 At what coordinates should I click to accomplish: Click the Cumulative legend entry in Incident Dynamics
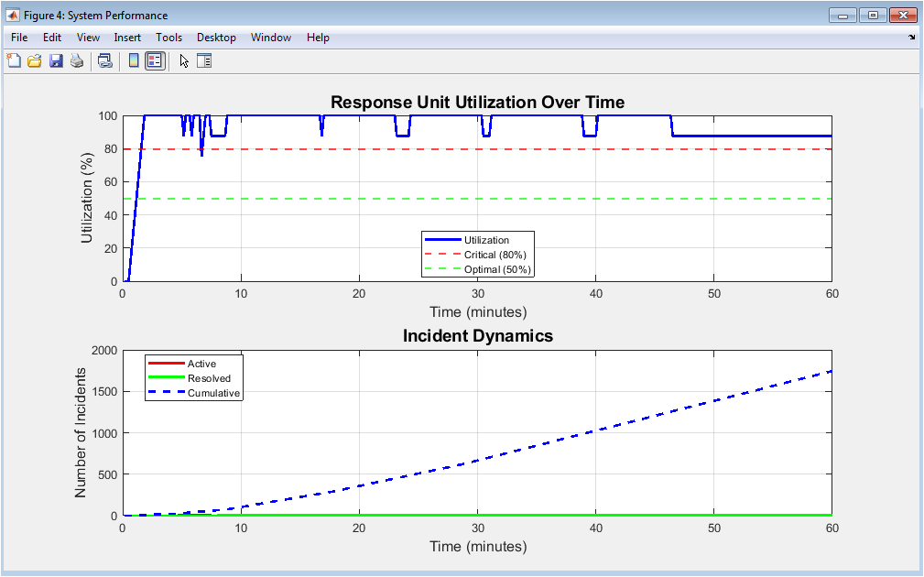(213, 393)
